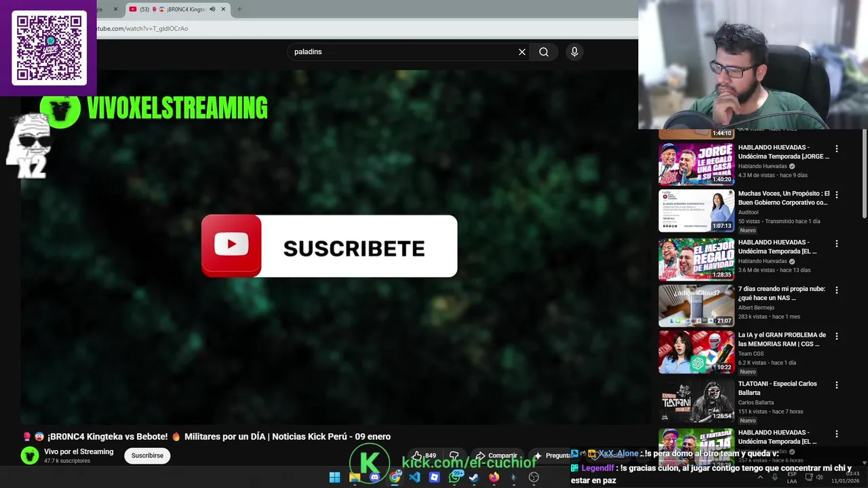Open HABLANDO HUEVADAS JORGE video thumbnail
868x488 pixels.
tap(696, 163)
